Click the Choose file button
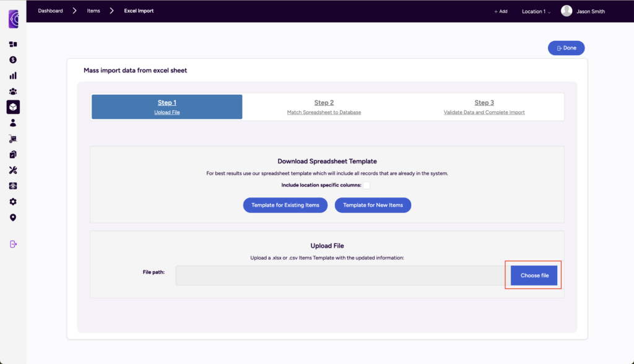 tap(534, 275)
